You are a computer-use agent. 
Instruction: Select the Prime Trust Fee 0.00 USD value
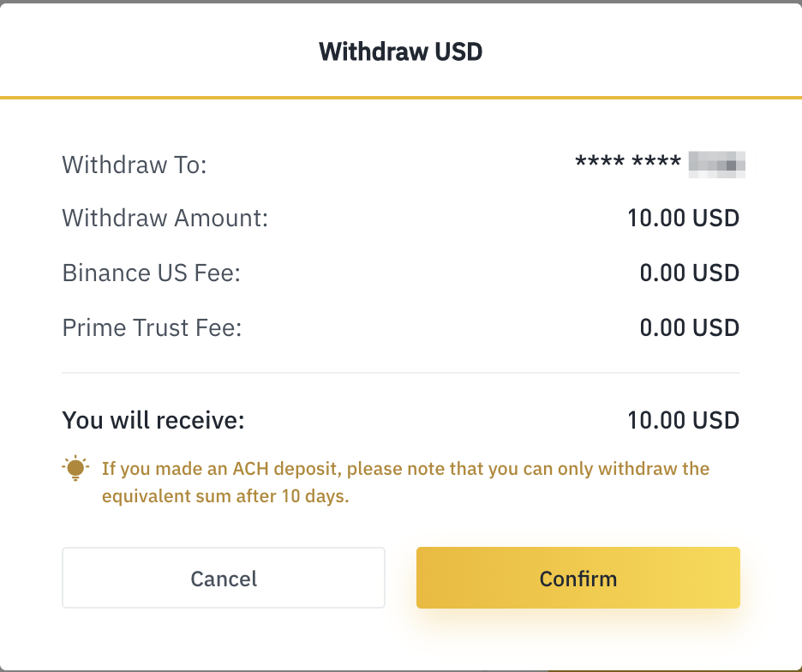click(x=689, y=327)
